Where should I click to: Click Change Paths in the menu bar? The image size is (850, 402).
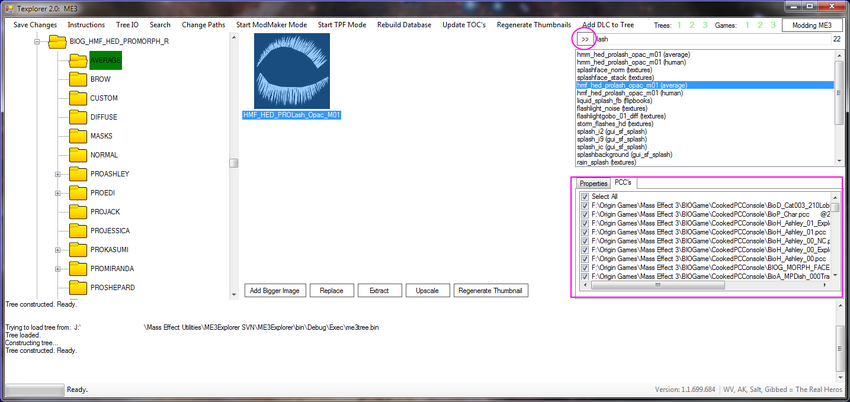tap(203, 25)
